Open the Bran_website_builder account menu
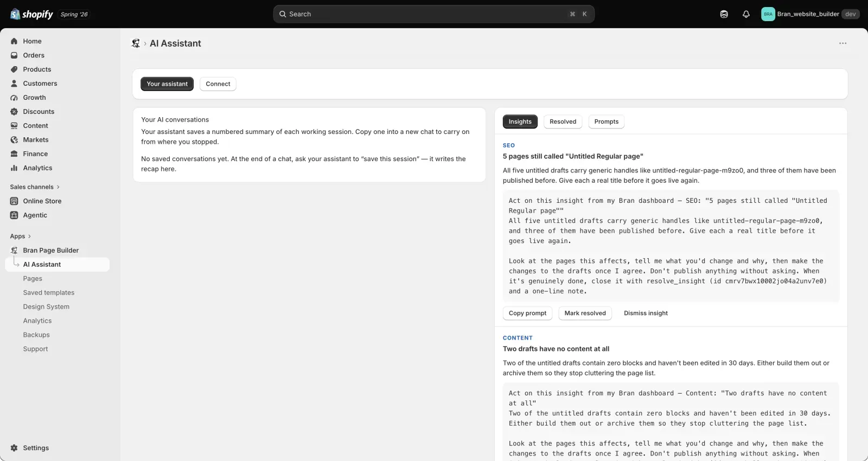Image resolution: width=868 pixels, height=461 pixels. click(810, 14)
